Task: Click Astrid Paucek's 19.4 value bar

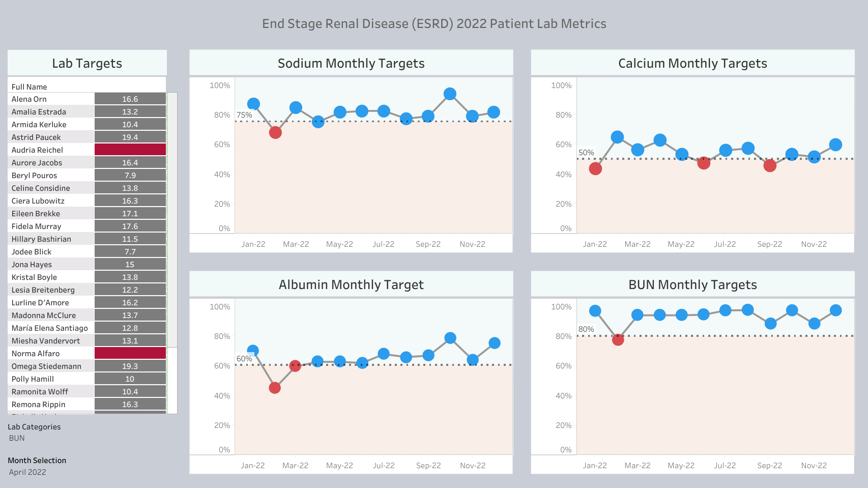Action: [x=130, y=137]
